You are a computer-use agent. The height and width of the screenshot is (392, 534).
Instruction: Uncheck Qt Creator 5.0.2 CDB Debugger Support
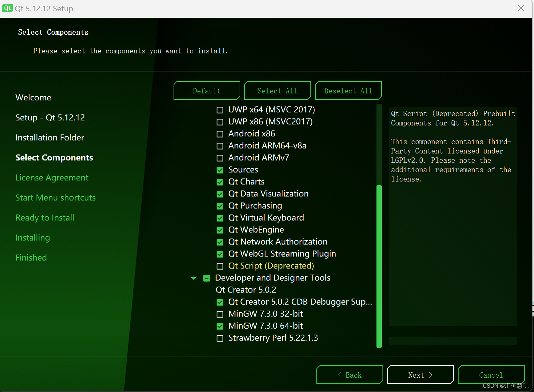click(220, 302)
